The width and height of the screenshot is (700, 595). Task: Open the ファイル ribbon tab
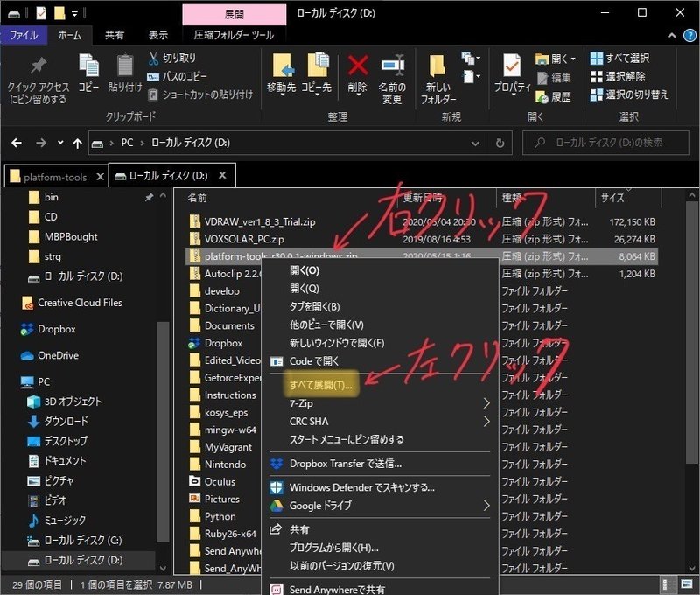(x=24, y=35)
